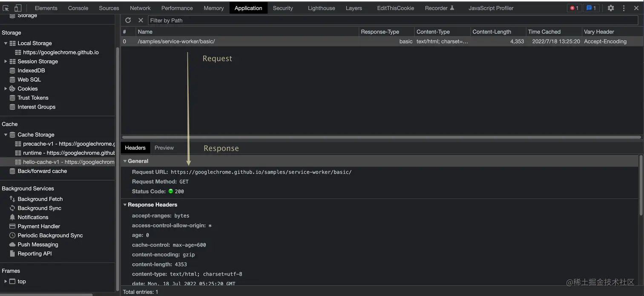
Task: Open the DevTools three-dot menu
Action: 624,8
